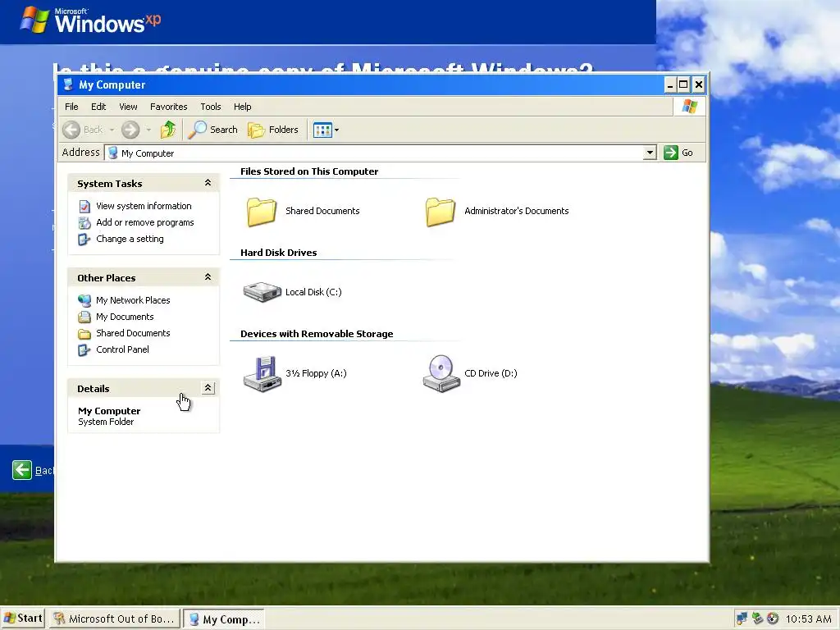Click the 10:53 AM clock
Image resolution: width=840 pixels, height=630 pixels.
click(x=808, y=619)
